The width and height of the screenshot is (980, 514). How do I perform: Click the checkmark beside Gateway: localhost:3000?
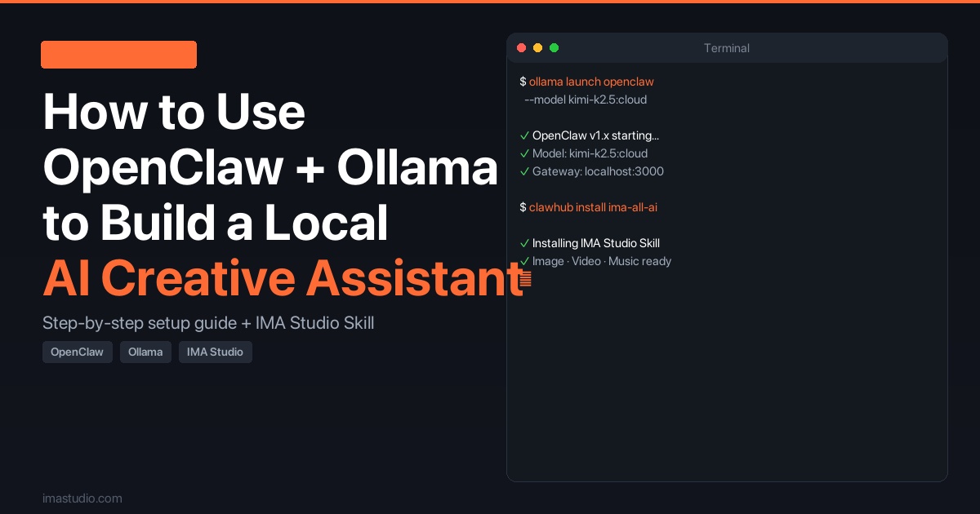coord(524,171)
